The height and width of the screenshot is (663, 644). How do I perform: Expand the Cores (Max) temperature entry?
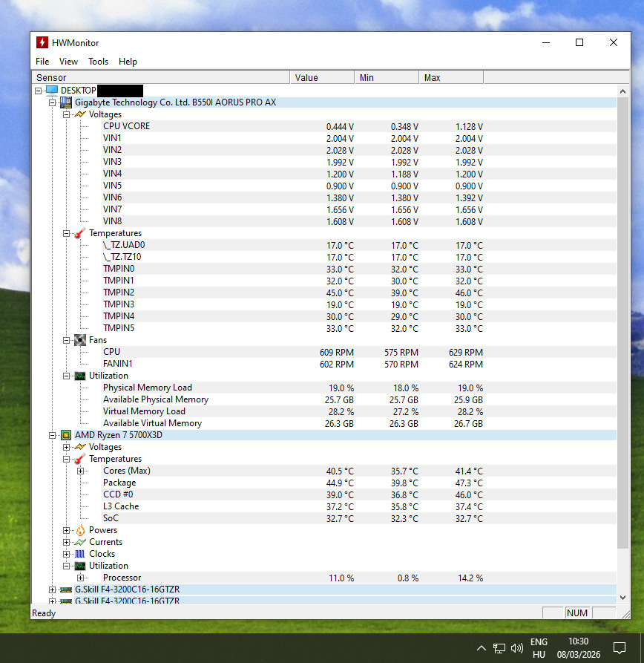(x=81, y=471)
